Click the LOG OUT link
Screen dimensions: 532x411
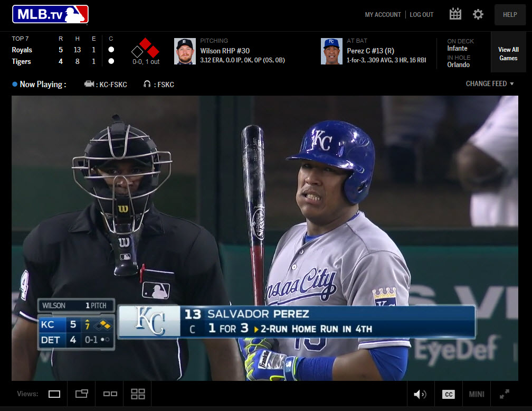click(421, 15)
